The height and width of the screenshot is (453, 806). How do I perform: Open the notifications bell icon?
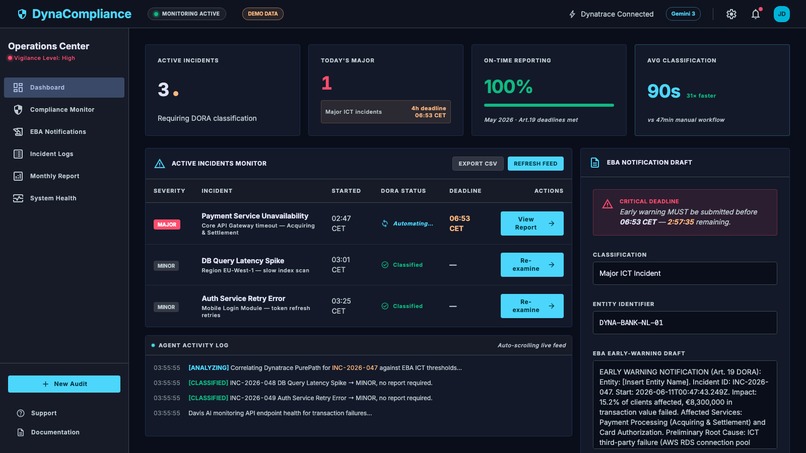(x=755, y=14)
